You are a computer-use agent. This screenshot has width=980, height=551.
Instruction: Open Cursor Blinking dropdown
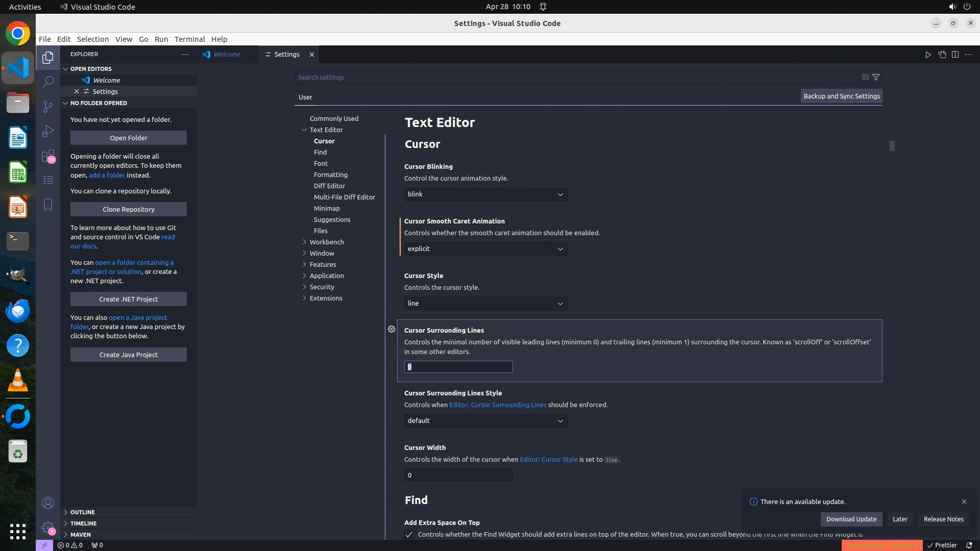485,194
